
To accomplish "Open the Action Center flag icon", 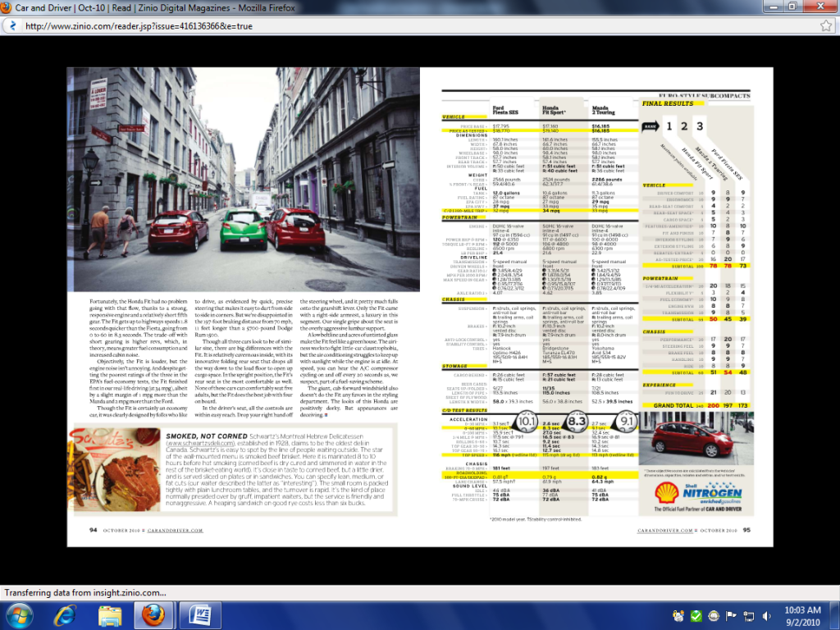I will (x=731, y=616).
